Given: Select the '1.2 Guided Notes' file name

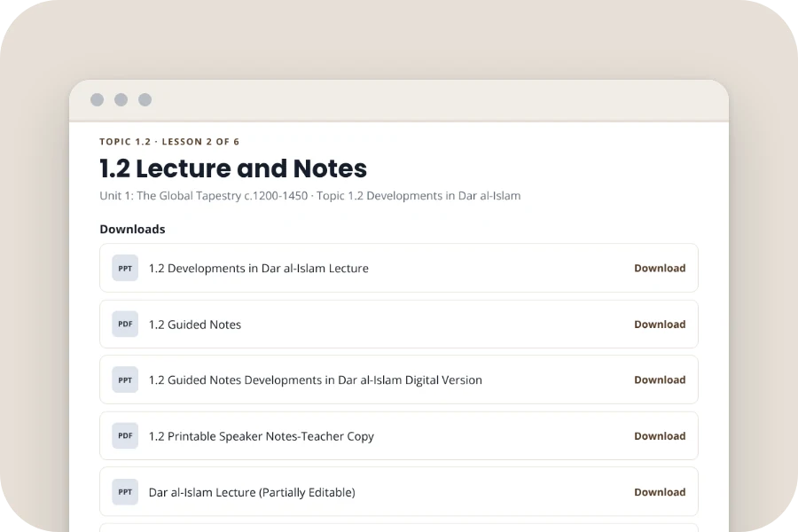Looking at the screenshot, I should click(195, 325).
